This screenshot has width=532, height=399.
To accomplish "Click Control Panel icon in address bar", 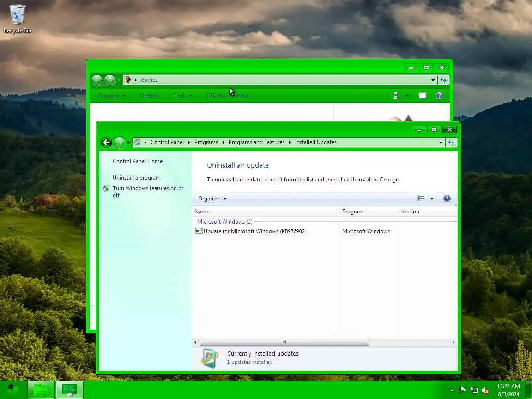I will tap(137, 142).
